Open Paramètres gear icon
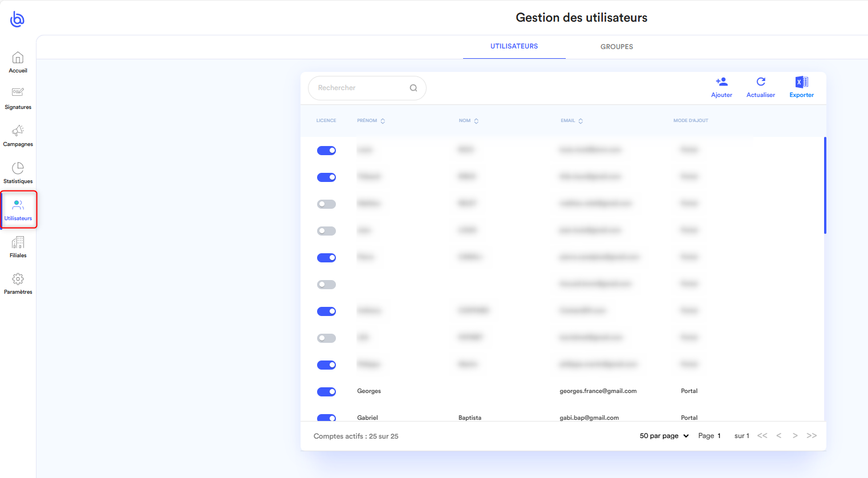868x478 pixels. coord(18,279)
